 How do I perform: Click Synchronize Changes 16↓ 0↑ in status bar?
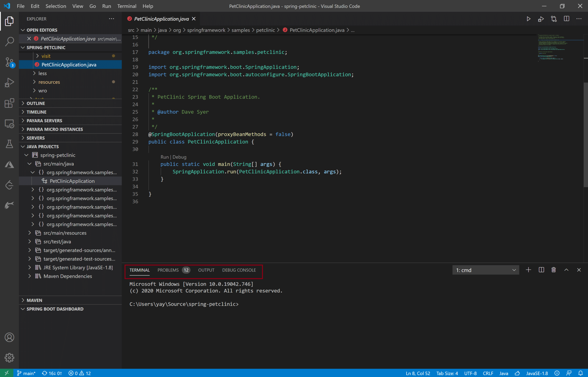coord(52,373)
